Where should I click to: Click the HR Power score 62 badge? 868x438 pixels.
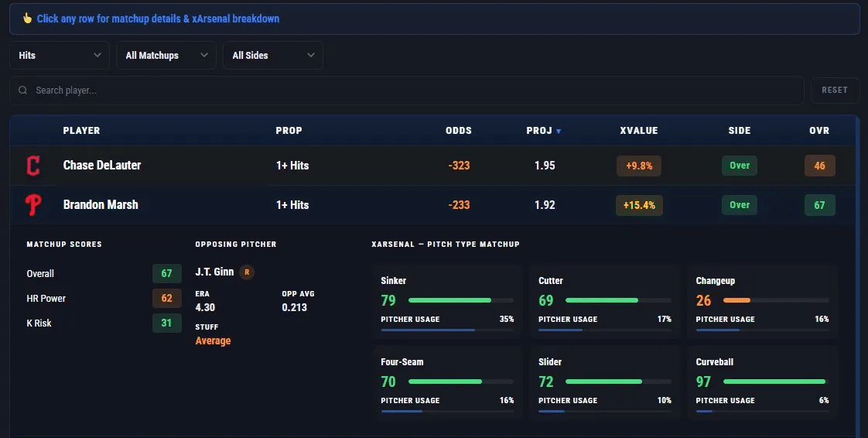166,299
